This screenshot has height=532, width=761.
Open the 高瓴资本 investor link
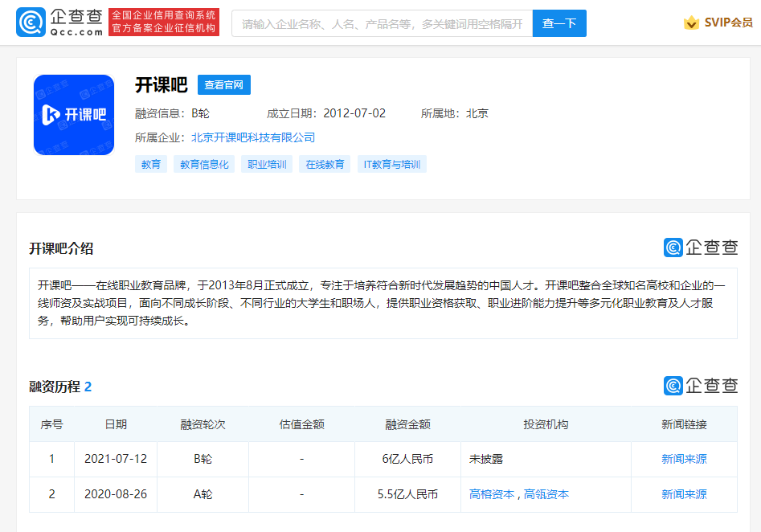coord(546,494)
